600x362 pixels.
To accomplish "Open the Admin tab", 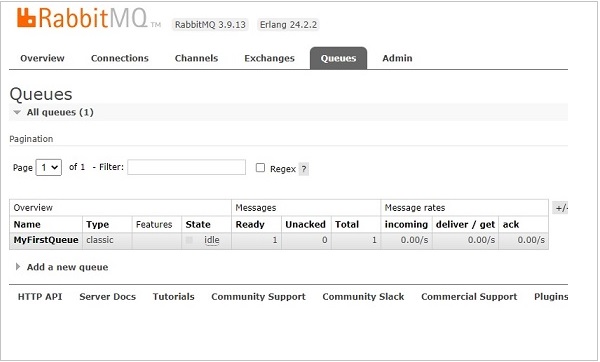I will (397, 58).
